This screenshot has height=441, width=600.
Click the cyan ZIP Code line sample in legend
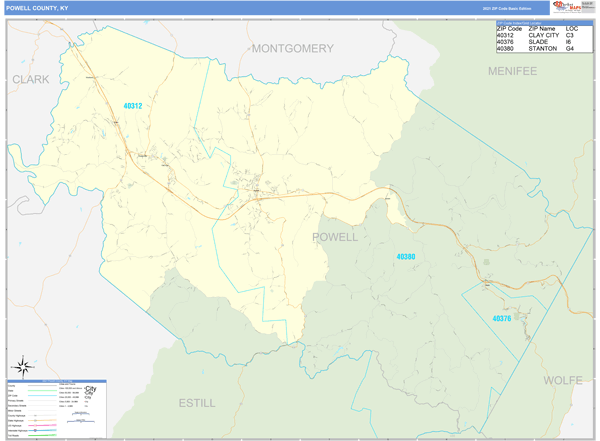42,395
